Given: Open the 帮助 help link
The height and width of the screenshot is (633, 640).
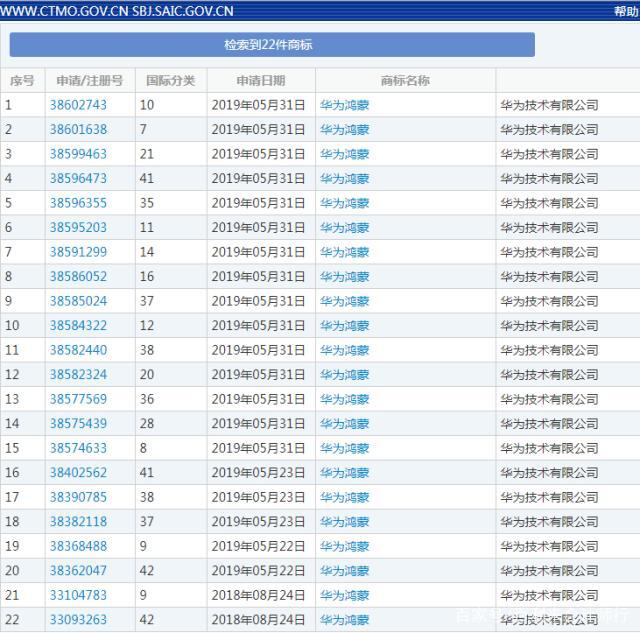Looking at the screenshot, I should [x=625, y=11].
